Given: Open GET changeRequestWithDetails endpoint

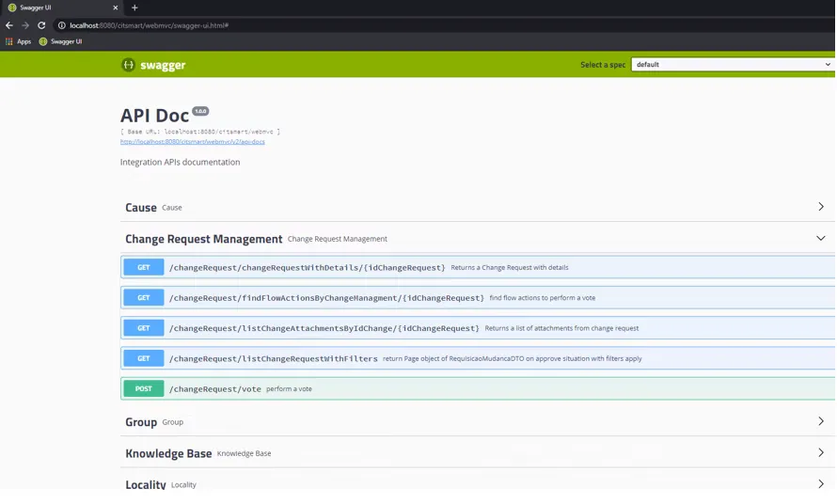Looking at the screenshot, I should [x=478, y=267].
